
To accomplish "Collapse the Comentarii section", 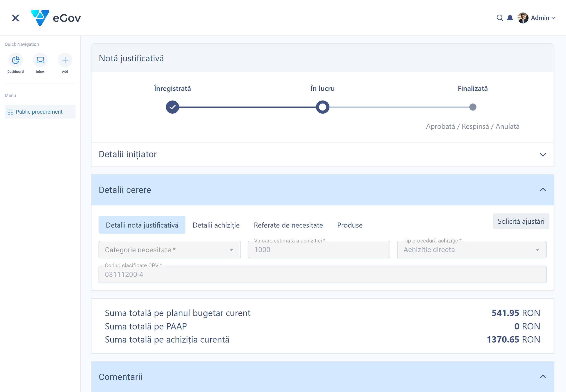I will tap(543, 377).
